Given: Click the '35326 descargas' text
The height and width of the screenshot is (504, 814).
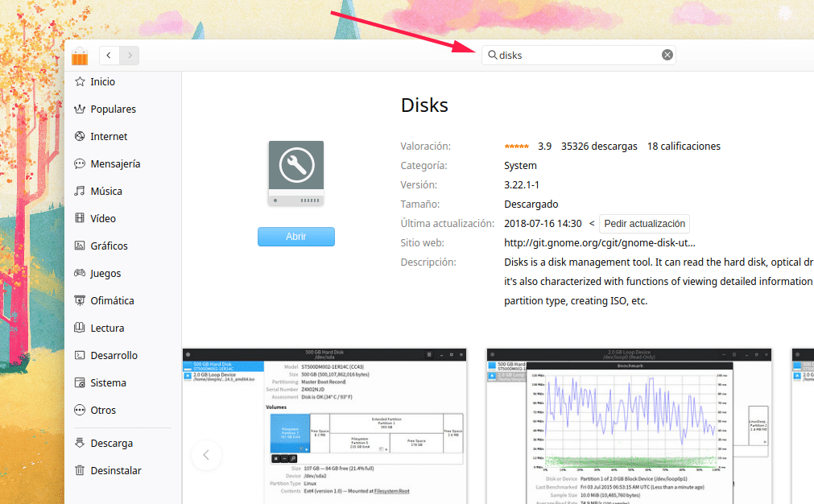Looking at the screenshot, I should pyautogui.click(x=599, y=147).
